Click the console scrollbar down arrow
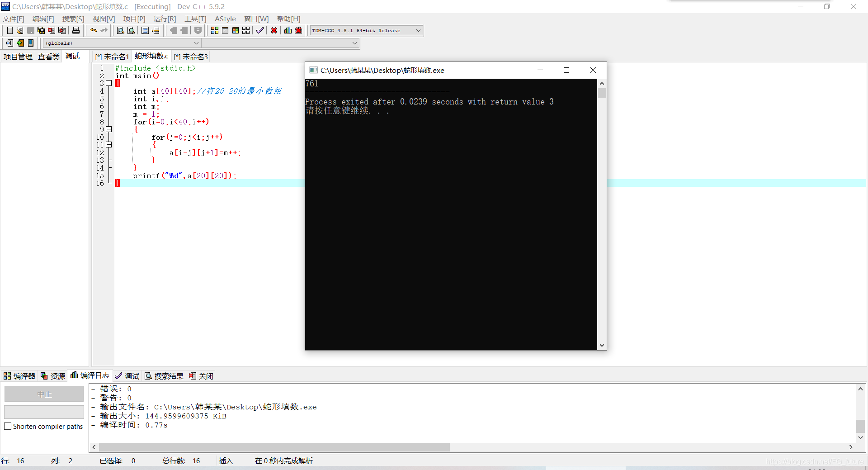This screenshot has height=470, width=868. pyautogui.click(x=602, y=345)
